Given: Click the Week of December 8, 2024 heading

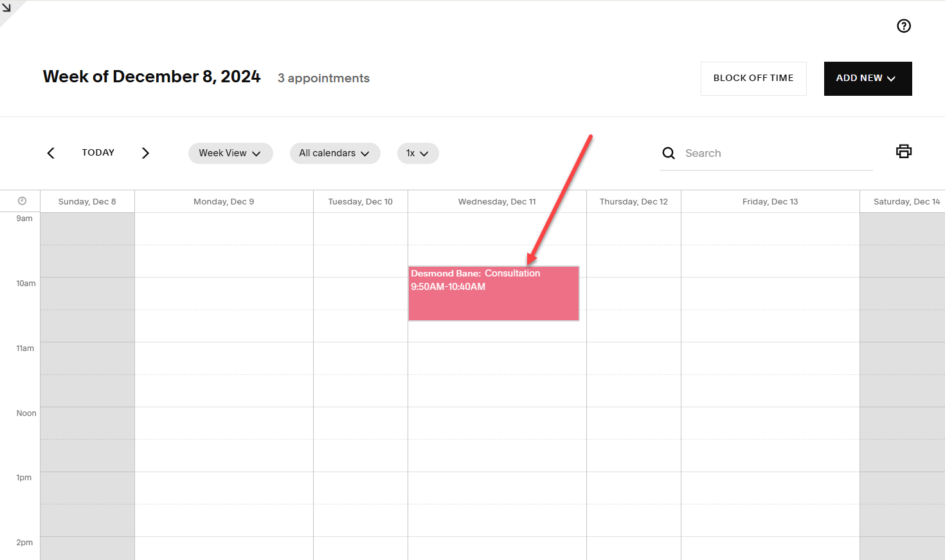Looking at the screenshot, I should pos(151,76).
